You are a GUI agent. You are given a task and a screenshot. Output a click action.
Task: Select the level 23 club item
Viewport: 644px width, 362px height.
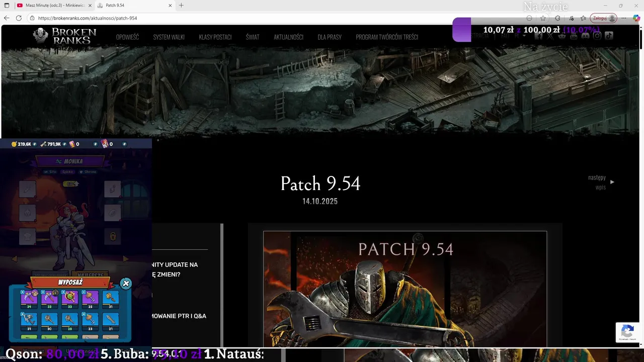[90, 322]
